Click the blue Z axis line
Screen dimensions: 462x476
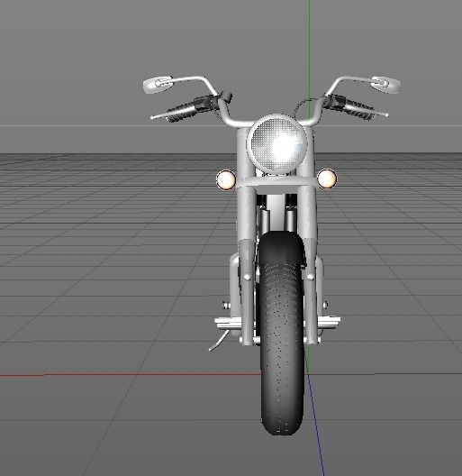click(x=315, y=425)
